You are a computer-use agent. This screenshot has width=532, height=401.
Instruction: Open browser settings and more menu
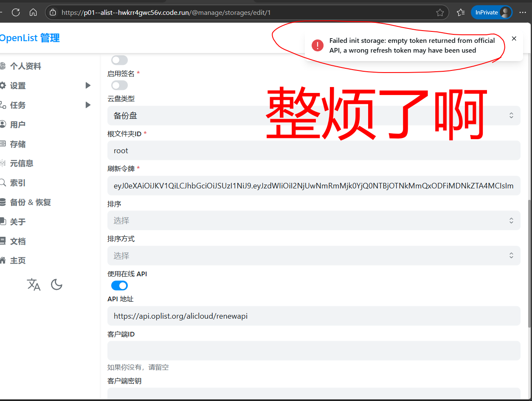[x=523, y=12]
